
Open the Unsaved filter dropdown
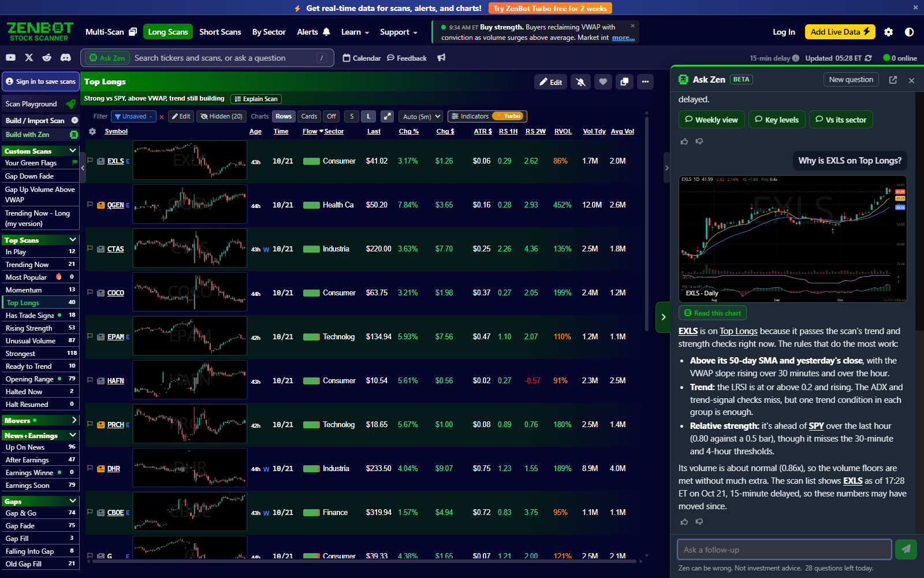pyautogui.click(x=133, y=116)
